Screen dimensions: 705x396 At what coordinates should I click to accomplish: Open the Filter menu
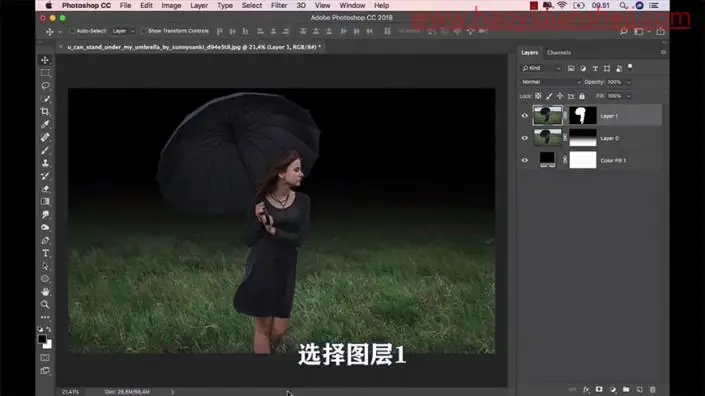point(279,5)
